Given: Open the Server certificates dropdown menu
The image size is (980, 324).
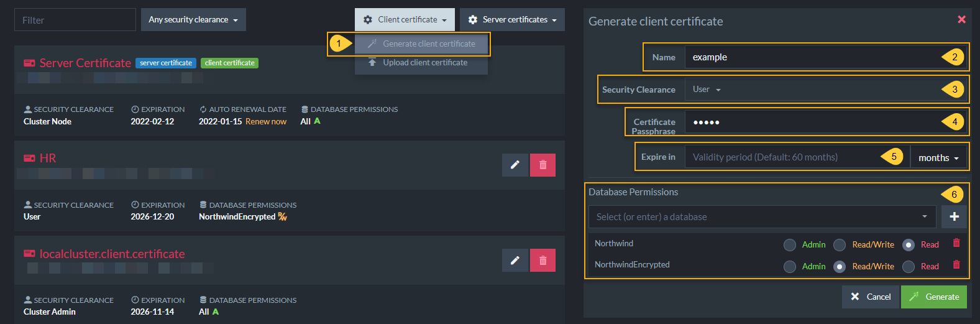Looking at the screenshot, I should [512, 19].
